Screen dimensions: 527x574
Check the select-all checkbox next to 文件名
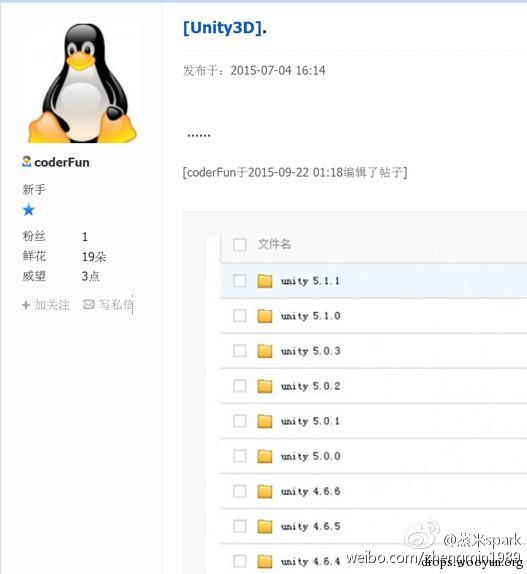click(240, 244)
